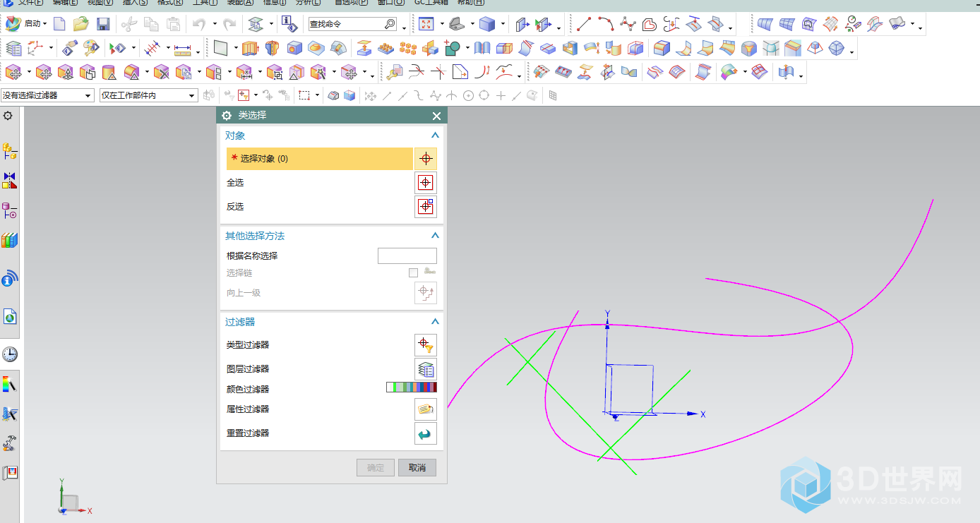Click the 向上一级 up one level button
This screenshot has width=980, height=523.
[x=426, y=293]
